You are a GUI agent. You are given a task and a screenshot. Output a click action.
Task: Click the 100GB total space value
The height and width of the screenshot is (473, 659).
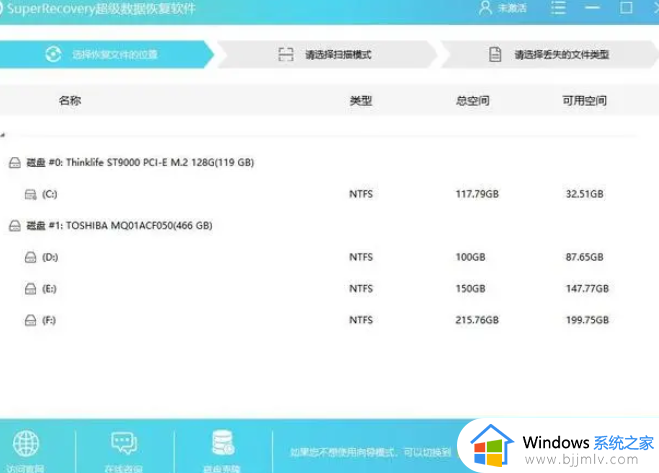[x=470, y=257]
